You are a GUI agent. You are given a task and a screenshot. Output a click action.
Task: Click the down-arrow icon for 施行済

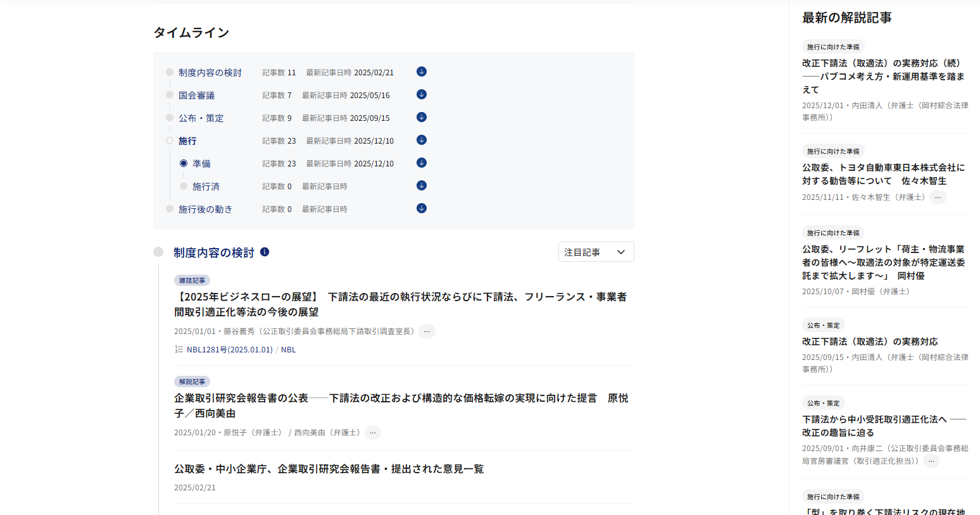coord(422,186)
